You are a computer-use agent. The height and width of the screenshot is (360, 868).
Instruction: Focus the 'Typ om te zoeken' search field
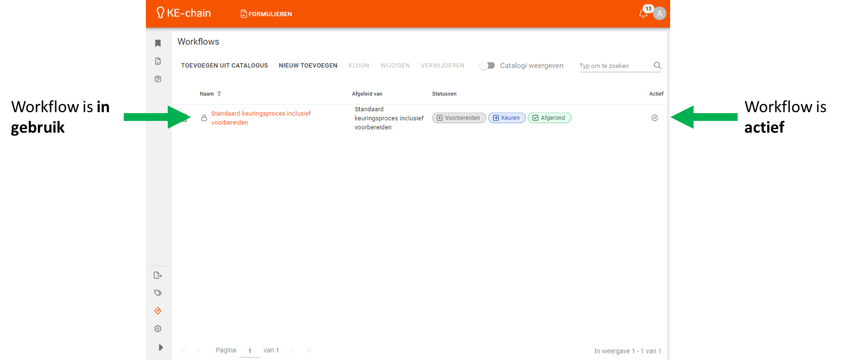click(615, 66)
